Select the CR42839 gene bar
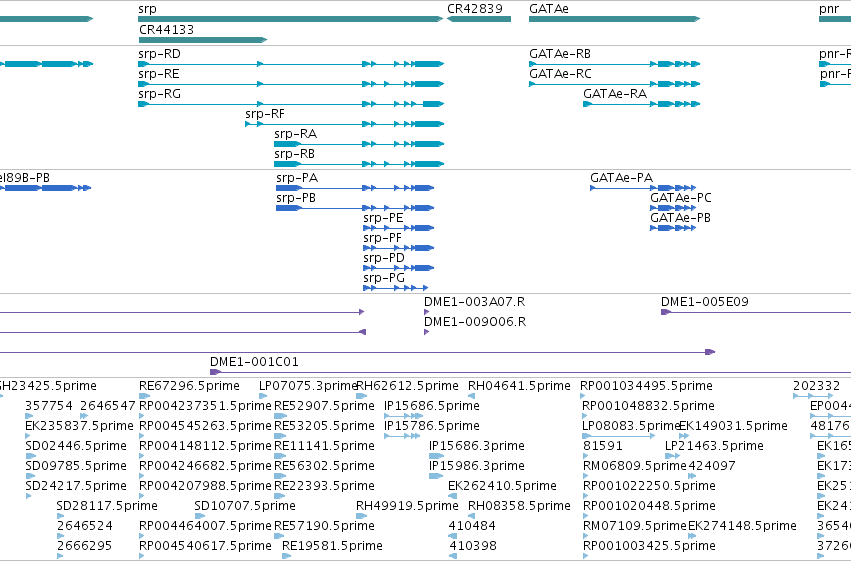 click(479, 19)
